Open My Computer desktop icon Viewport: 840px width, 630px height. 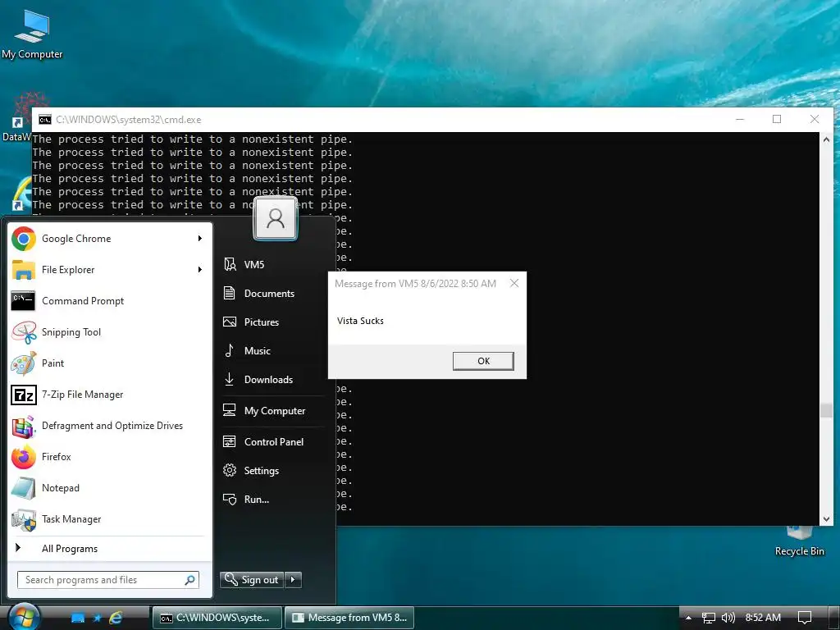[x=32, y=34]
